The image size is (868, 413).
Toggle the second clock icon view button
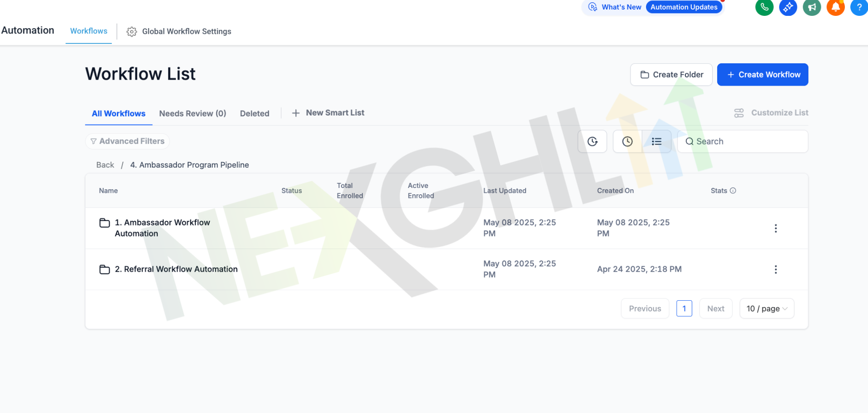(627, 142)
